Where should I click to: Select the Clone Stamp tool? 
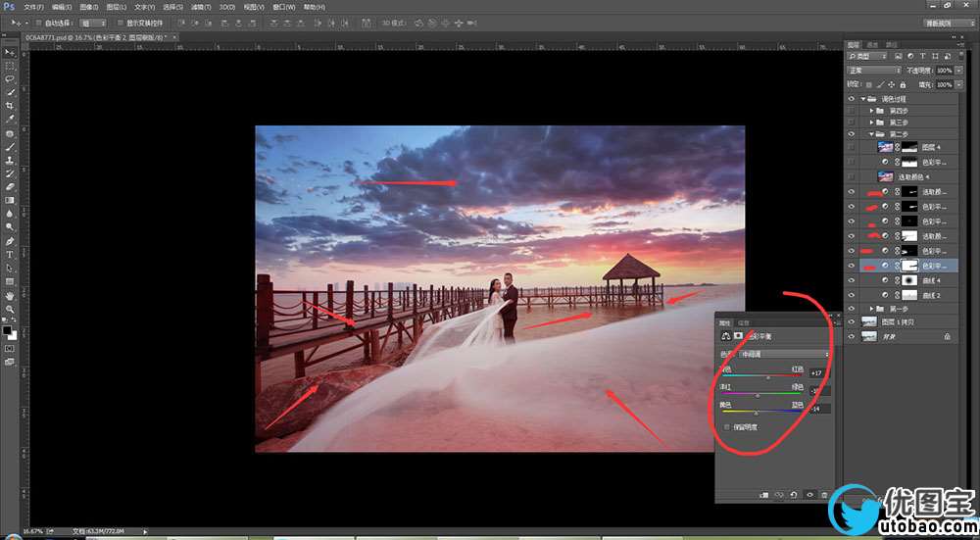pyautogui.click(x=10, y=160)
